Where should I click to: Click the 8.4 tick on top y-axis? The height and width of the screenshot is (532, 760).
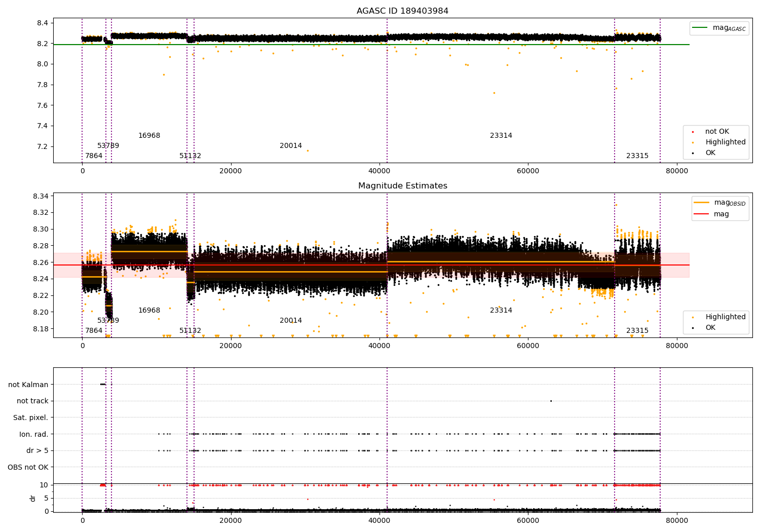[43, 23]
